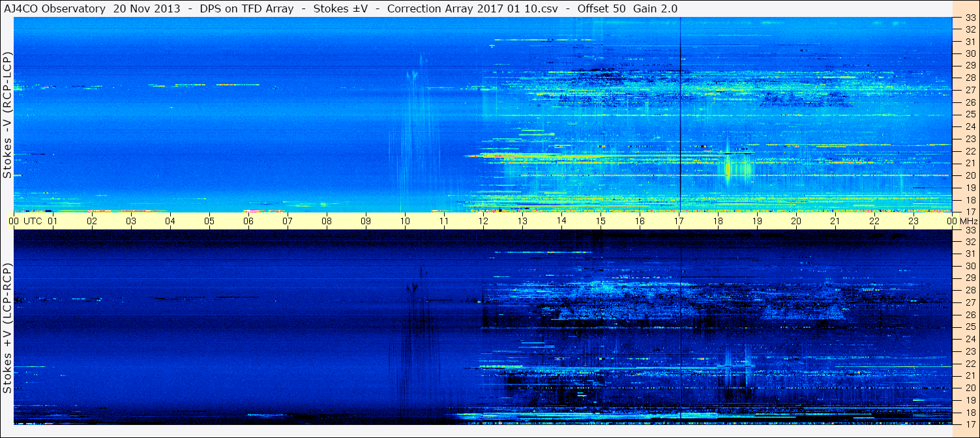
Task: Select the 05 hour tick on time axis
Action: click(x=209, y=221)
